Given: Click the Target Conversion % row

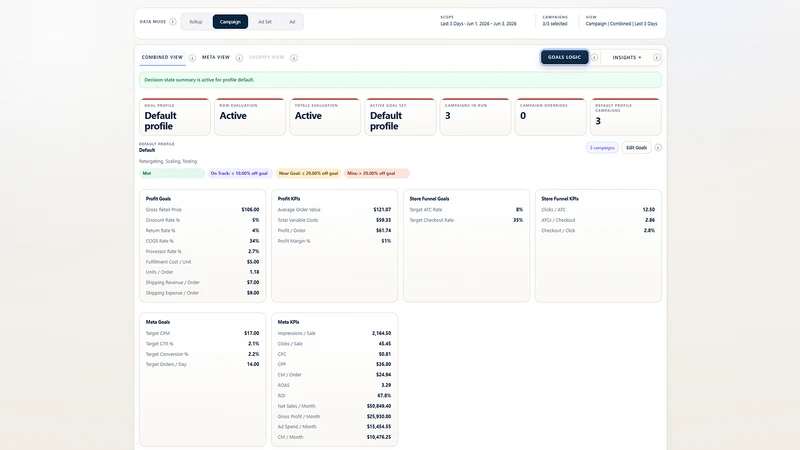Looking at the screenshot, I should [x=202, y=354].
